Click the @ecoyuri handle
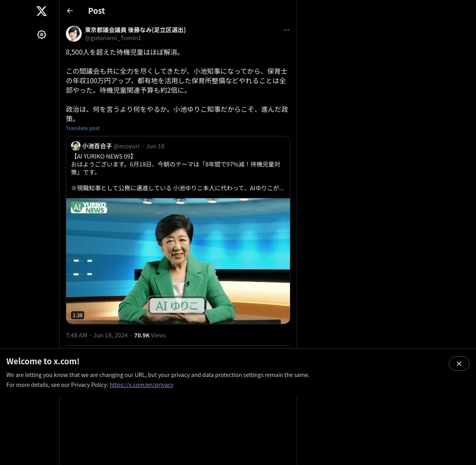 [127, 146]
